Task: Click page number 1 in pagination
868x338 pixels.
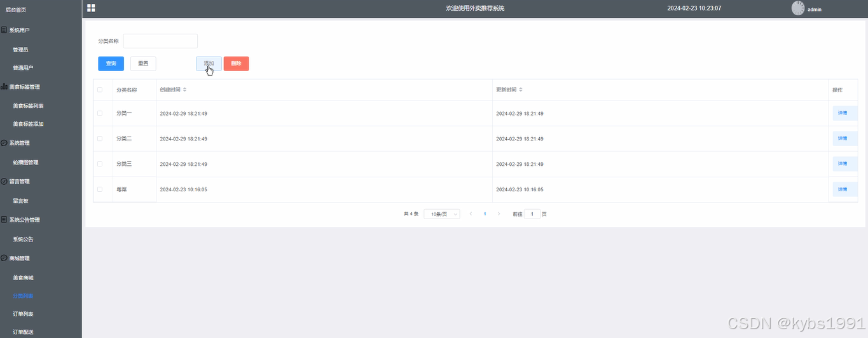Action: point(485,214)
